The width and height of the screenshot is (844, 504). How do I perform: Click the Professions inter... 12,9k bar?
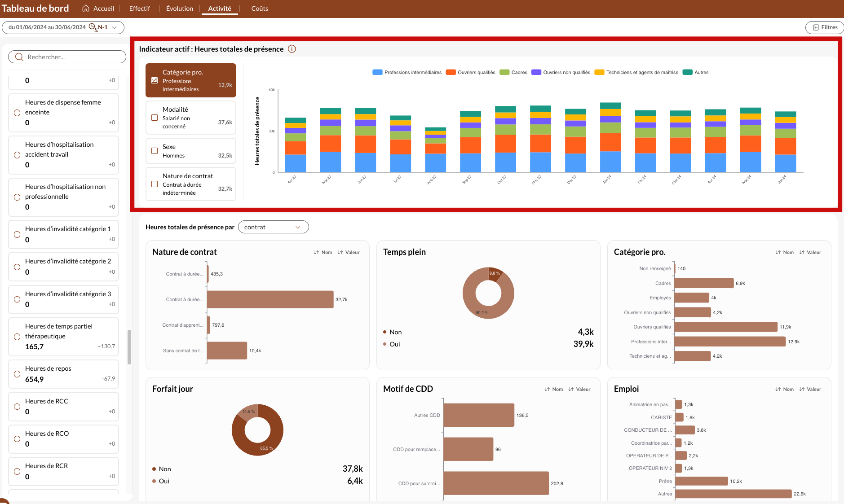pos(730,342)
